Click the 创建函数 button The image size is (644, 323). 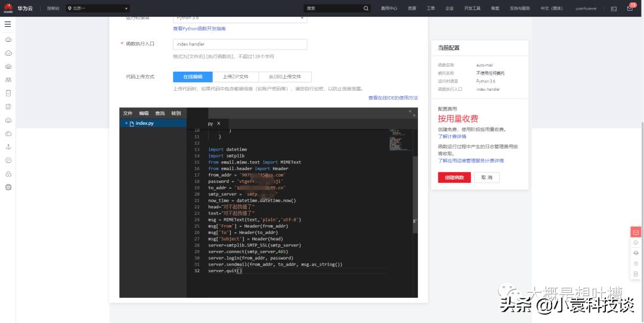click(x=454, y=177)
